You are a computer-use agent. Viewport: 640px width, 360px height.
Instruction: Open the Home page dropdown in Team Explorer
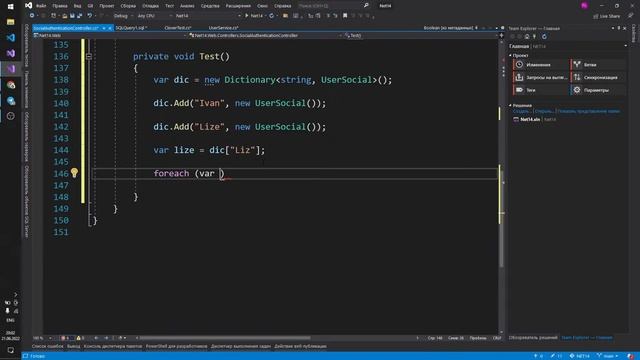626,46
